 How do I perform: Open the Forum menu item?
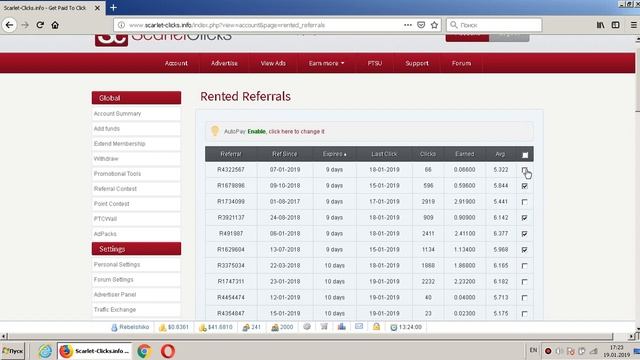pos(461,63)
